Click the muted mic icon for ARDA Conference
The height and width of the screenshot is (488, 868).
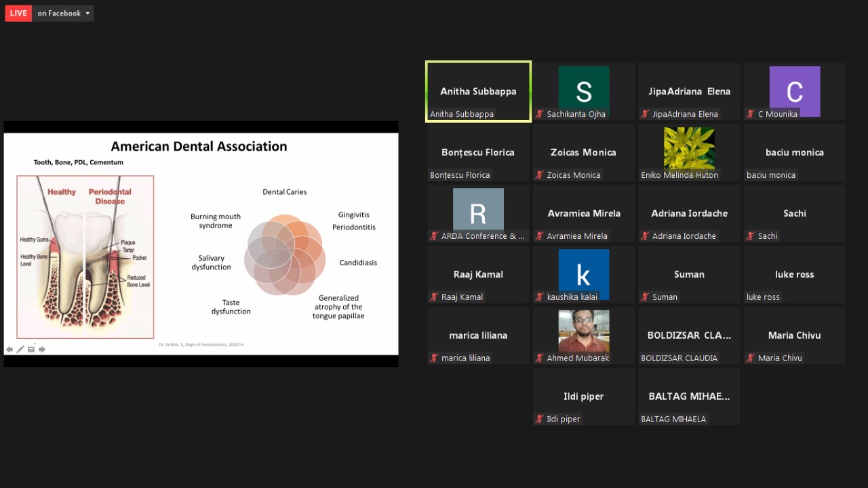tap(434, 236)
